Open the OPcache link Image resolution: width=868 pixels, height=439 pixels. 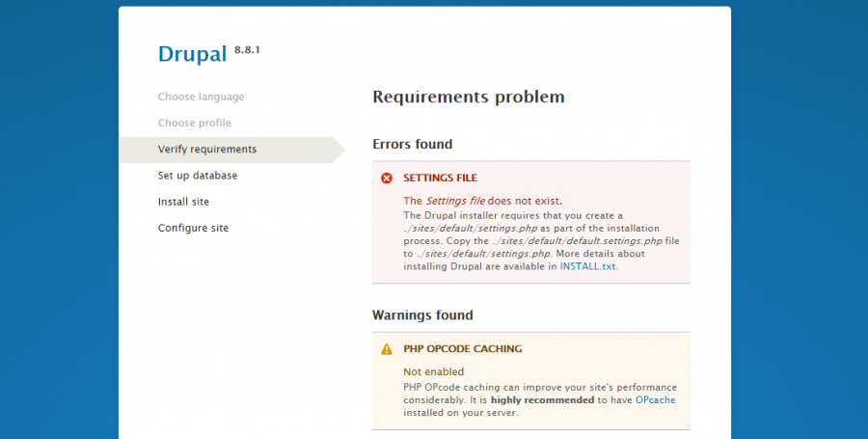pyautogui.click(x=656, y=399)
